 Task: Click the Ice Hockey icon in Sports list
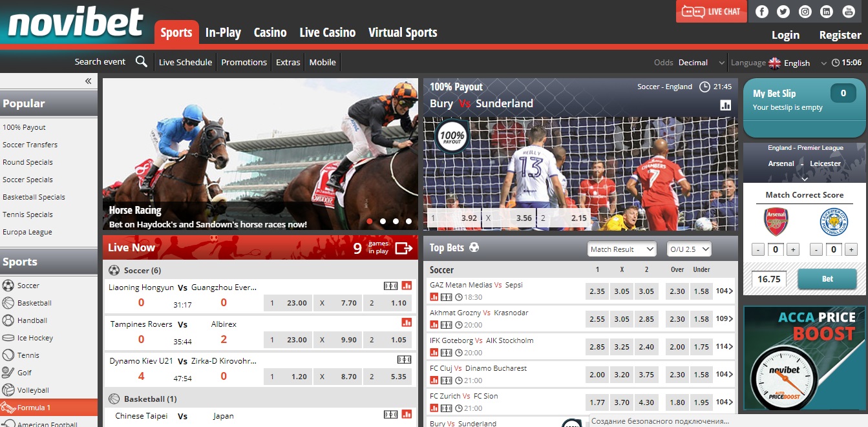point(8,338)
